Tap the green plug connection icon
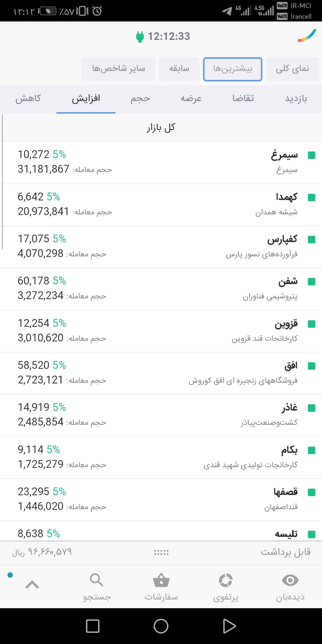This screenshot has width=322, height=644. 140,37
